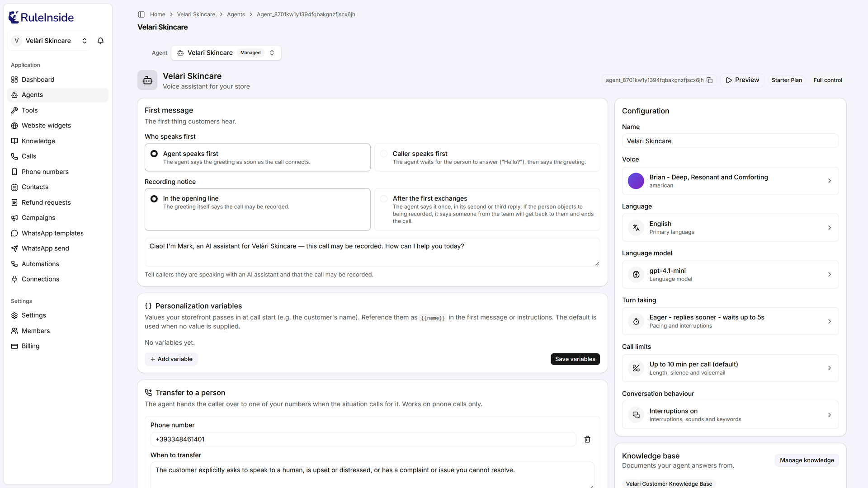This screenshot has width=868, height=488.
Task: Go to Contacts
Action: click(x=58, y=187)
